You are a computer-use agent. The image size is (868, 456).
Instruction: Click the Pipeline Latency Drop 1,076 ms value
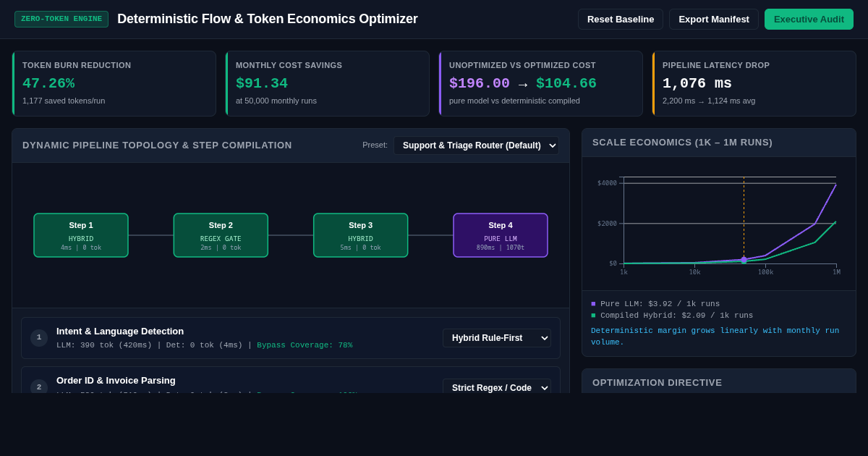697,83
